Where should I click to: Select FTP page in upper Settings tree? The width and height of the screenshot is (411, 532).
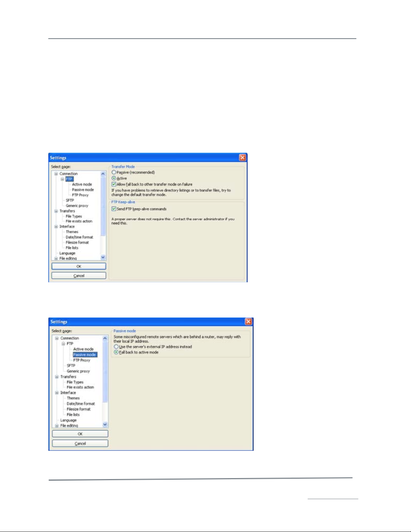point(69,179)
